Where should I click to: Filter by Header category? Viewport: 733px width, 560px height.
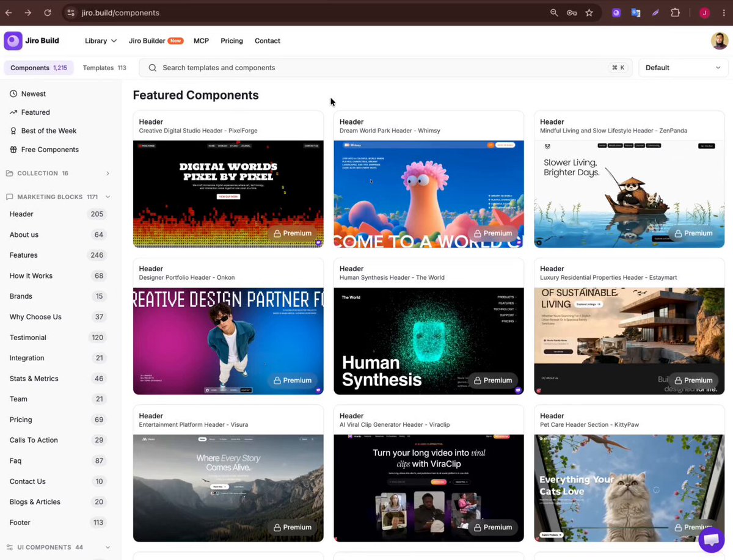pos(58,214)
